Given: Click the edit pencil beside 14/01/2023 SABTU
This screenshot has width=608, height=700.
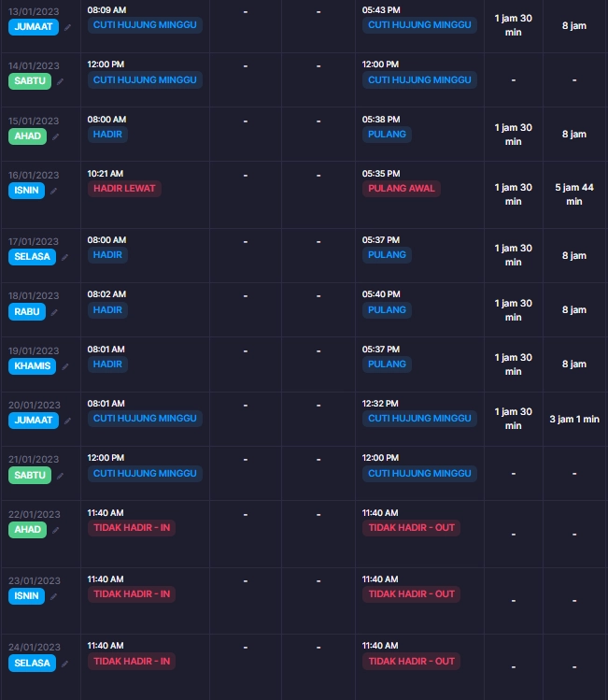Looking at the screenshot, I should [x=60, y=81].
